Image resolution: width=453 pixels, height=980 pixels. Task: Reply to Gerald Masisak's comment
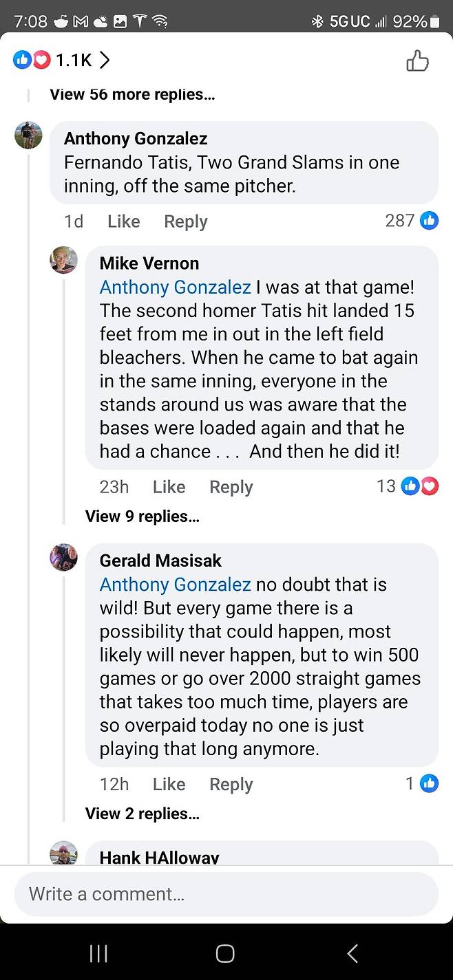tap(231, 784)
